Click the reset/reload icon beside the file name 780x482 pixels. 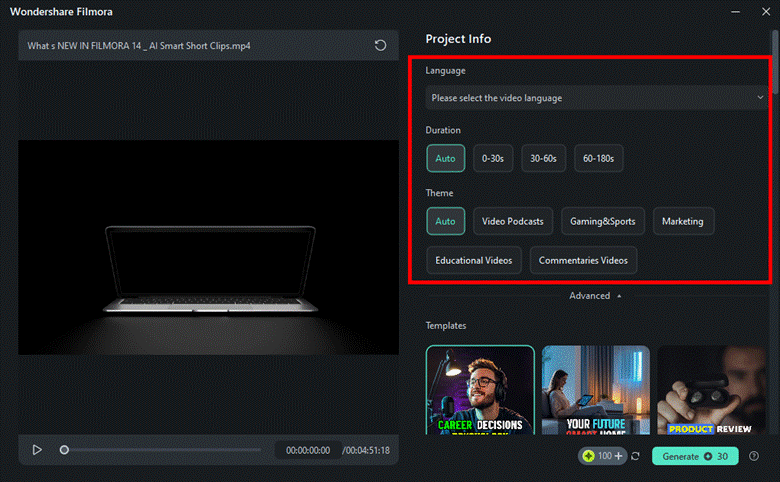click(x=380, y=45)
